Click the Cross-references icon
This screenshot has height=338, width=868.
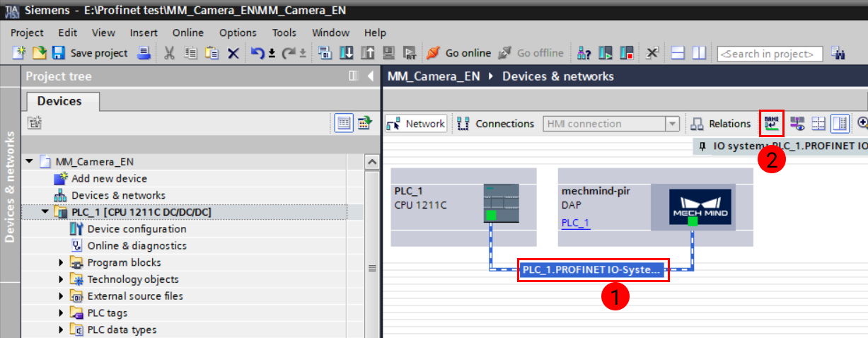click(653, 53)
